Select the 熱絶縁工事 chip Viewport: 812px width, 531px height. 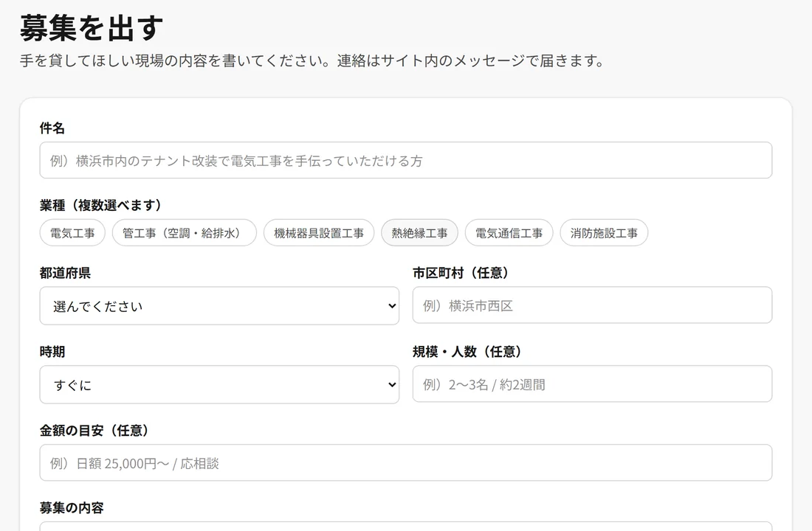coord(419,233)
